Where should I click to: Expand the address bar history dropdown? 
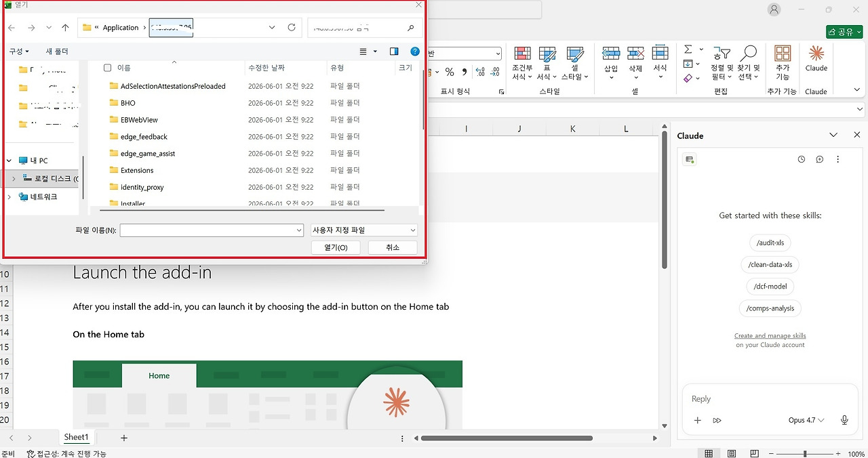point(272,28)
